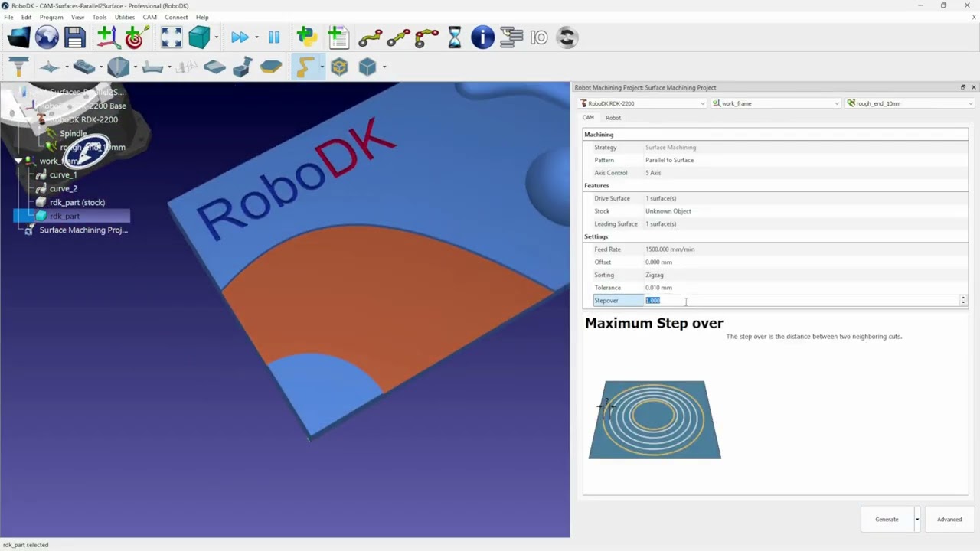This screenshot has height=551, width=980.
Task: Click the Generate button
Action: [x=887, y=520]
